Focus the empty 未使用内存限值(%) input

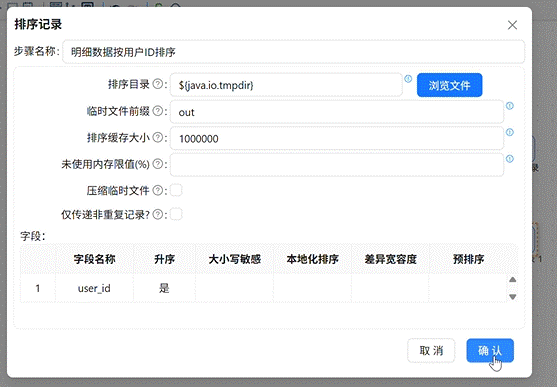(337, 165)
